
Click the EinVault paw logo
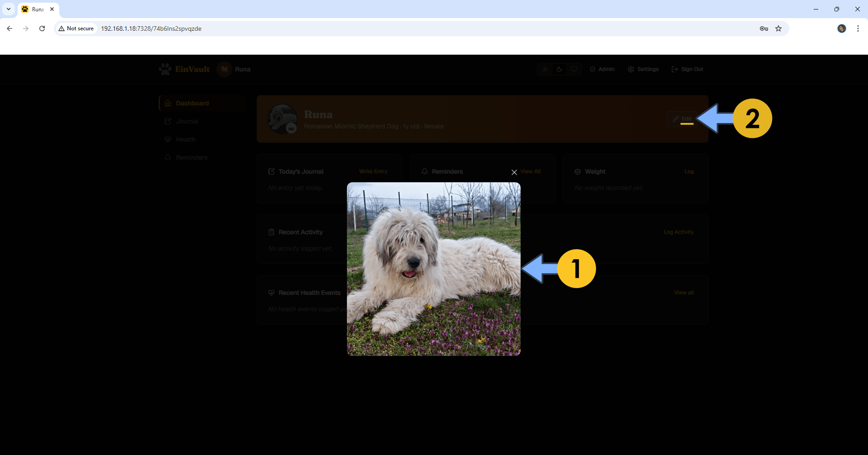(x=165, y=69)
